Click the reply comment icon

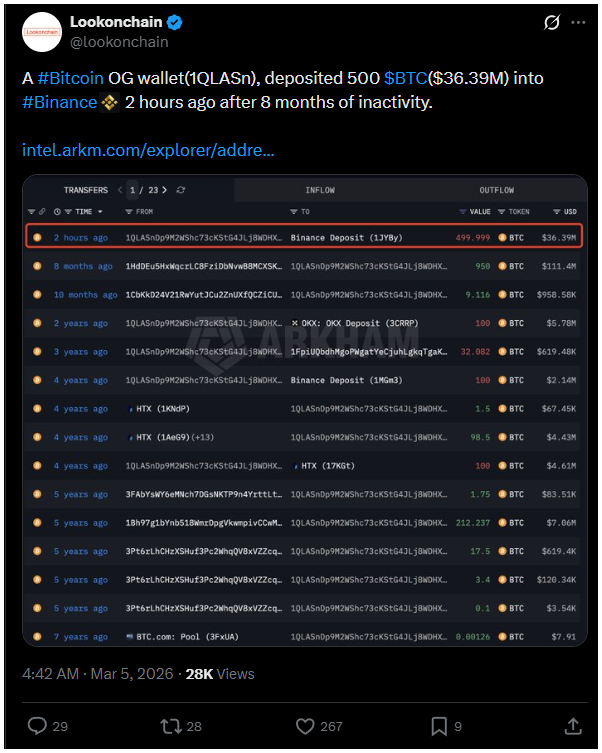[37, 725]
